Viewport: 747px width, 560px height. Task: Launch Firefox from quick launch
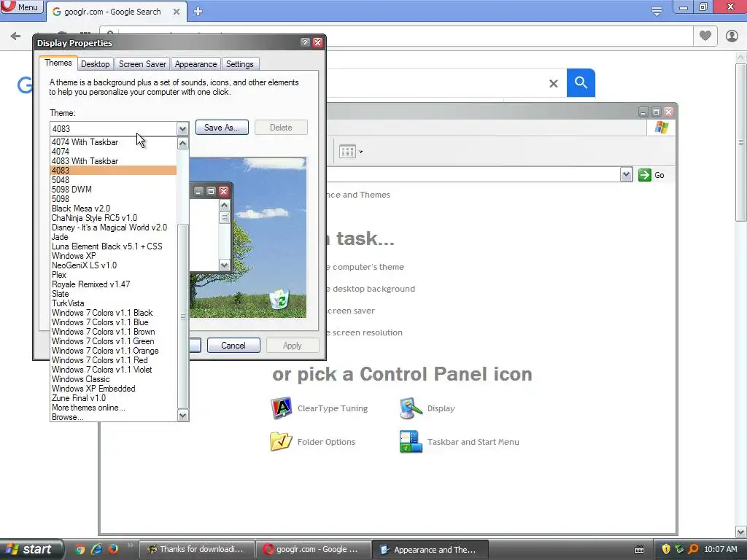click(x=113, y=549)
